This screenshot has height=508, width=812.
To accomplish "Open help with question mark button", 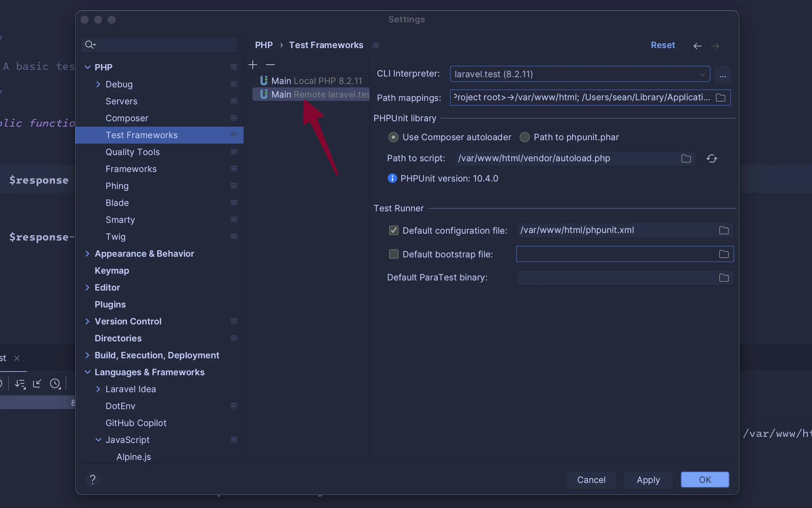I will coord(93,479).
